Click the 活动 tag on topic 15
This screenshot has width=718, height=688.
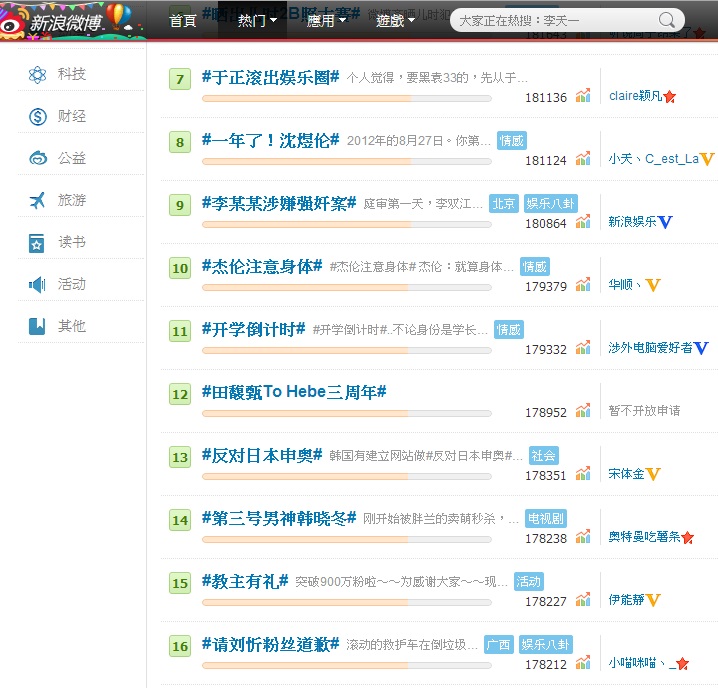(528, 582)
